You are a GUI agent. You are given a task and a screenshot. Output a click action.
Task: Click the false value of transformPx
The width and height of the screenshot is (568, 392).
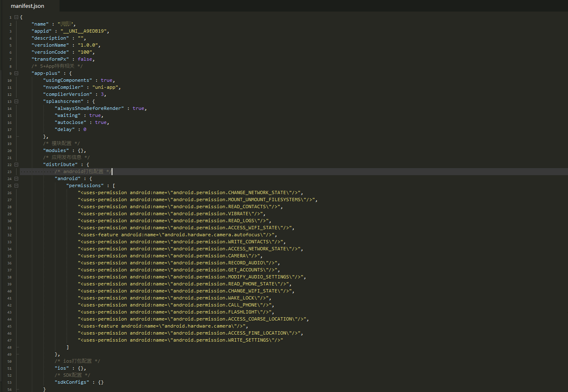pos(85,59)
